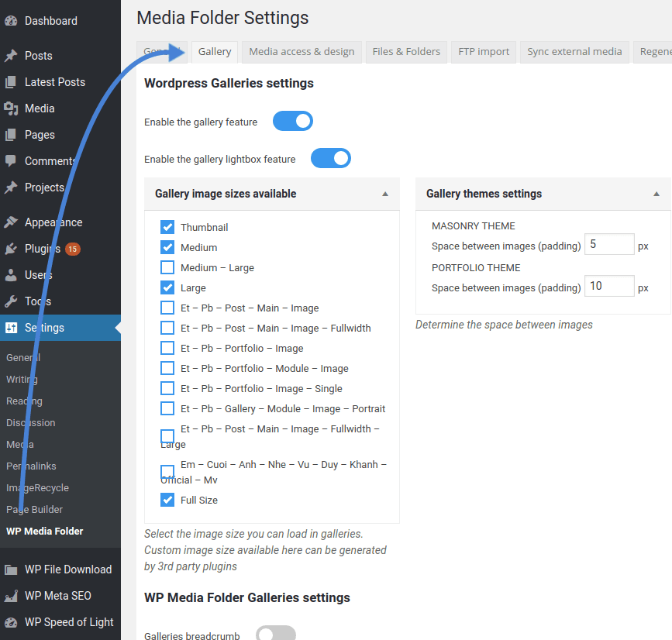672x640 pixels.
Task: Go to ImageRecycle settings submenu
Action: 37,488
